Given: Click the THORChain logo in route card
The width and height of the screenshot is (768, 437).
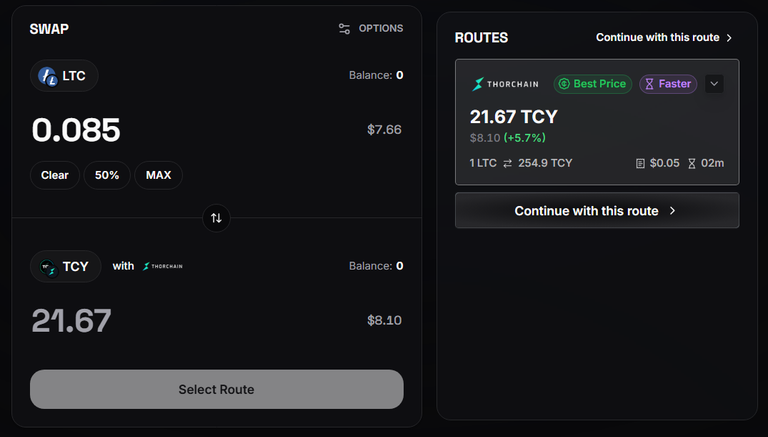Looking at the screenshot, I should click(x=505, y=84).
